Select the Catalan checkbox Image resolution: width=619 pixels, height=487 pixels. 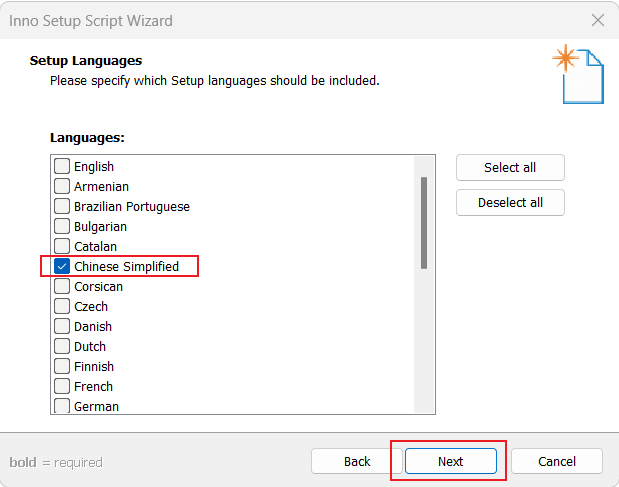point(62,246)
